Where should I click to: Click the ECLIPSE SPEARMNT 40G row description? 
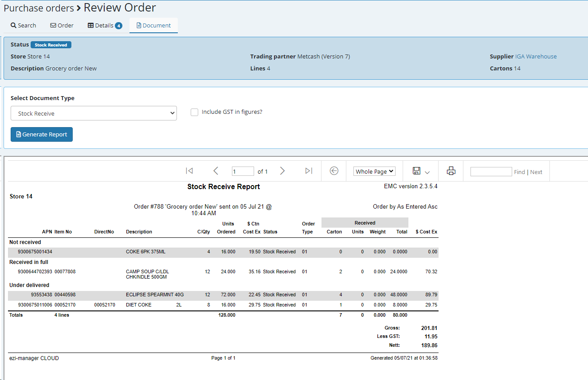[x=155, y=295]
